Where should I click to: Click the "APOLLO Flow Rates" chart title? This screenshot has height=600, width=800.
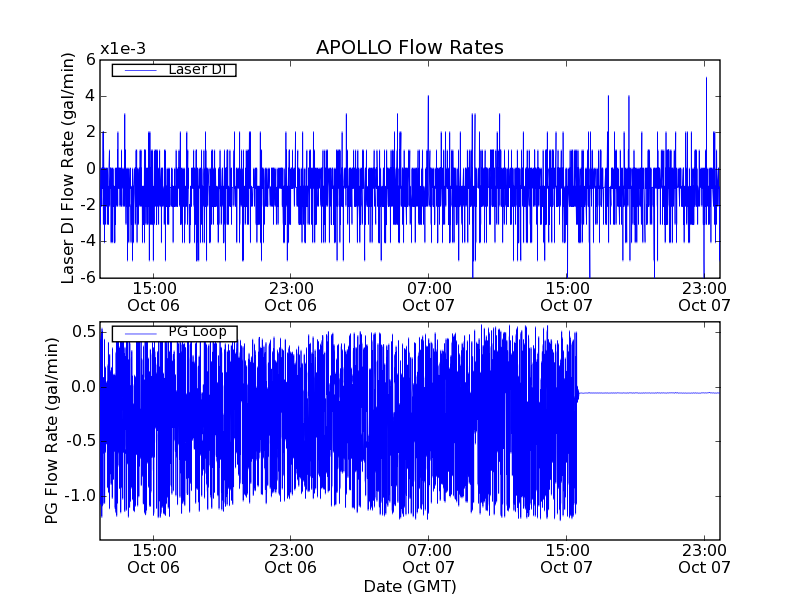pos(409,48)
